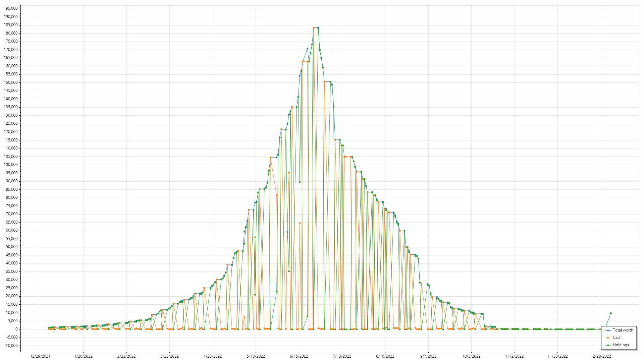The width and height of the screenshot is (644, 362).
Task: Click the -10,000 y-axis label
Action: point(11,346)
